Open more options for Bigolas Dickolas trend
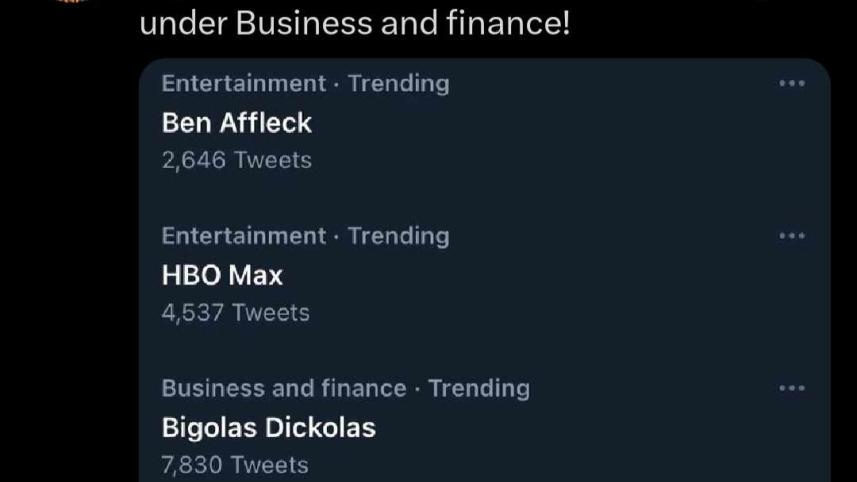Image resolution: width=857 pixels, height=482 pixels. (x=791, y=388)
